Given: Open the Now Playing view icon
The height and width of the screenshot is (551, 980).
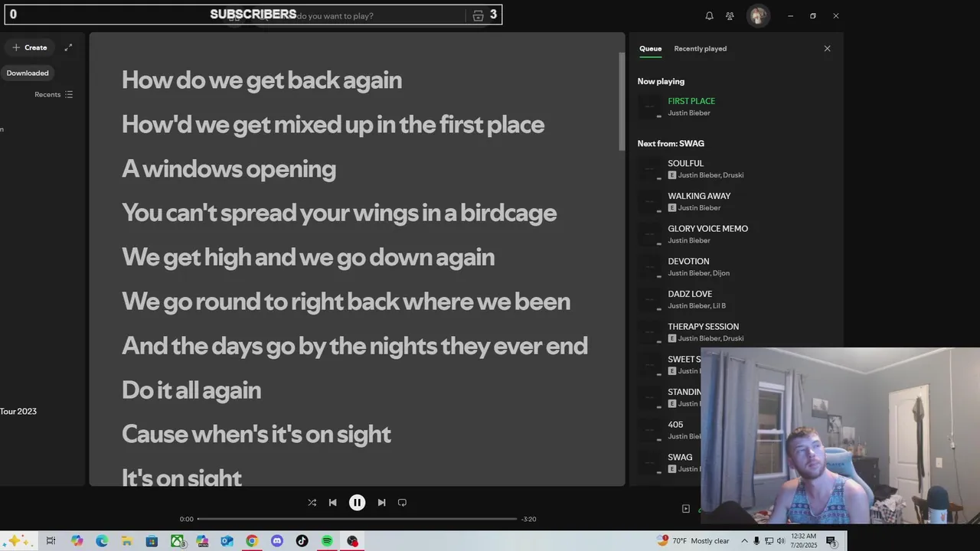Looking at the screenshot, I should click(x=686, y=508).
